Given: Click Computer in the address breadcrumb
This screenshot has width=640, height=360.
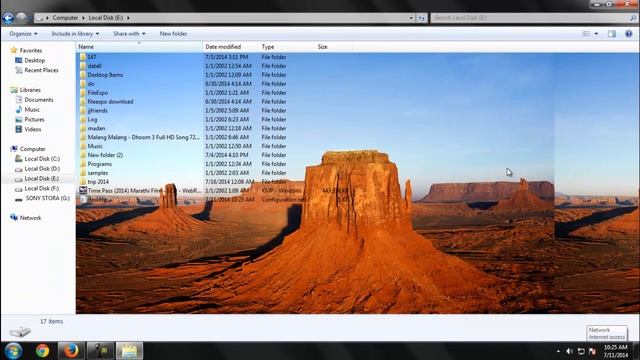Looking at the screenshot, I should click(x=65, y=18).
